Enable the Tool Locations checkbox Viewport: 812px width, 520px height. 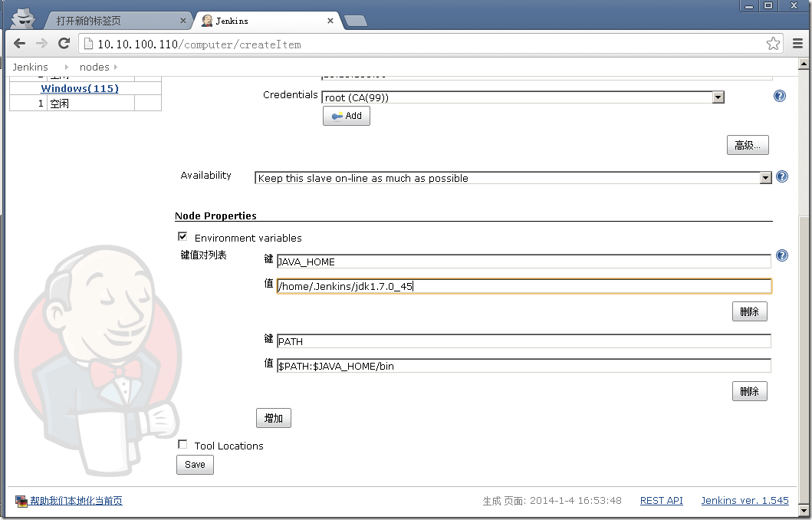(x=182, y=444)
